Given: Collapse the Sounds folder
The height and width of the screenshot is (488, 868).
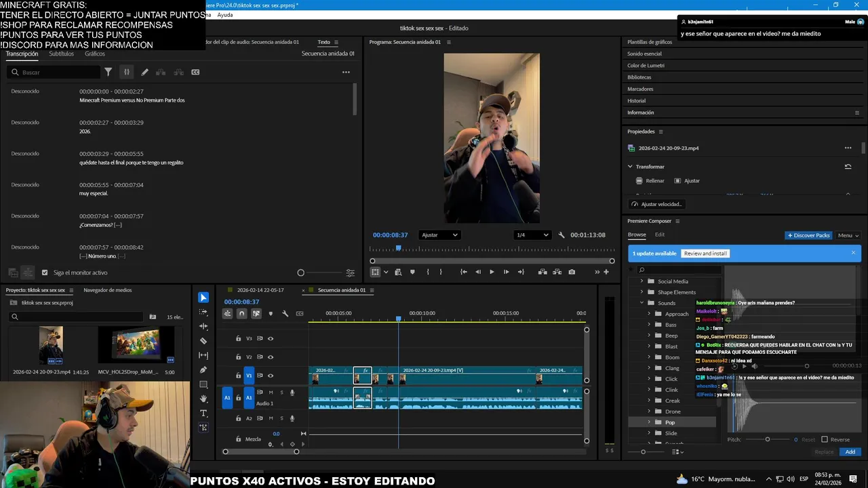Looking at the screenshot, I should pos(642,303).
